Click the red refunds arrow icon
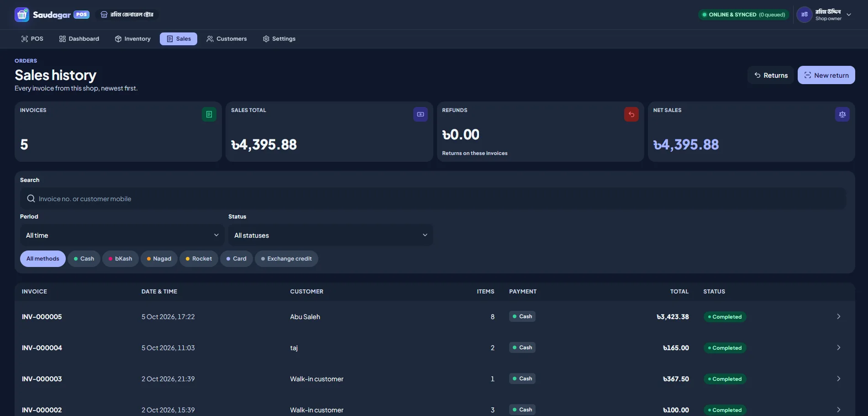The image size is (868, 416). click(x=631, y=114)
